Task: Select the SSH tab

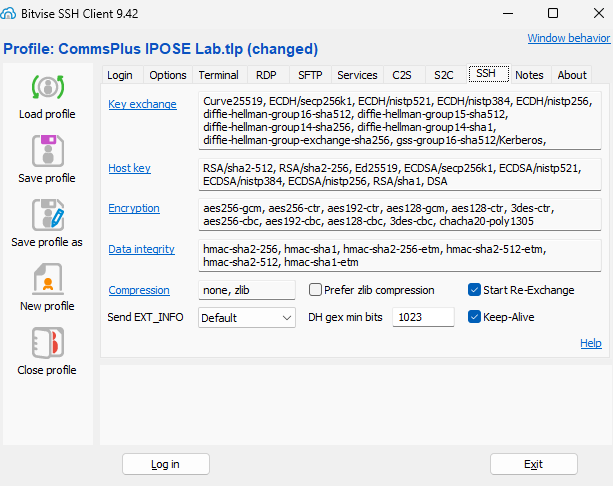Action: [489, 74]
